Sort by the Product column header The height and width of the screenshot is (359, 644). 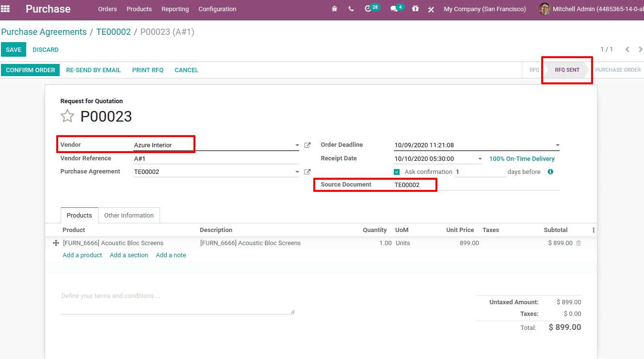click(x=74, y=230)
